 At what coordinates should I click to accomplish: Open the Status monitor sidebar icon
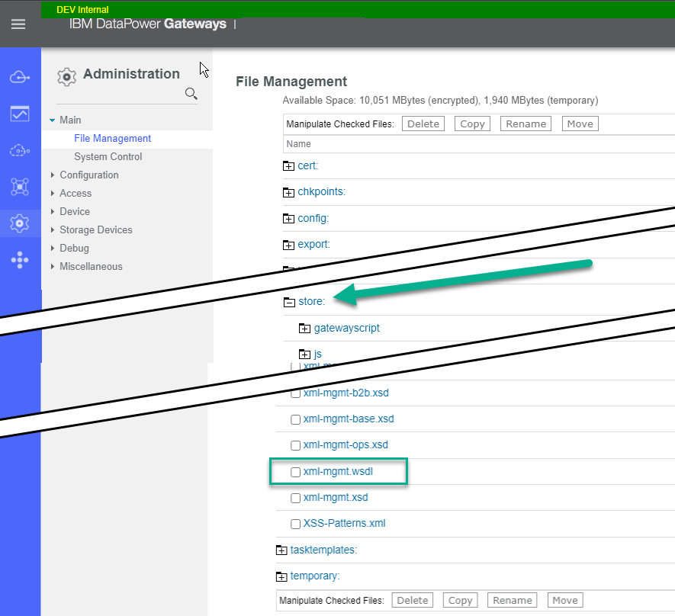20,114
